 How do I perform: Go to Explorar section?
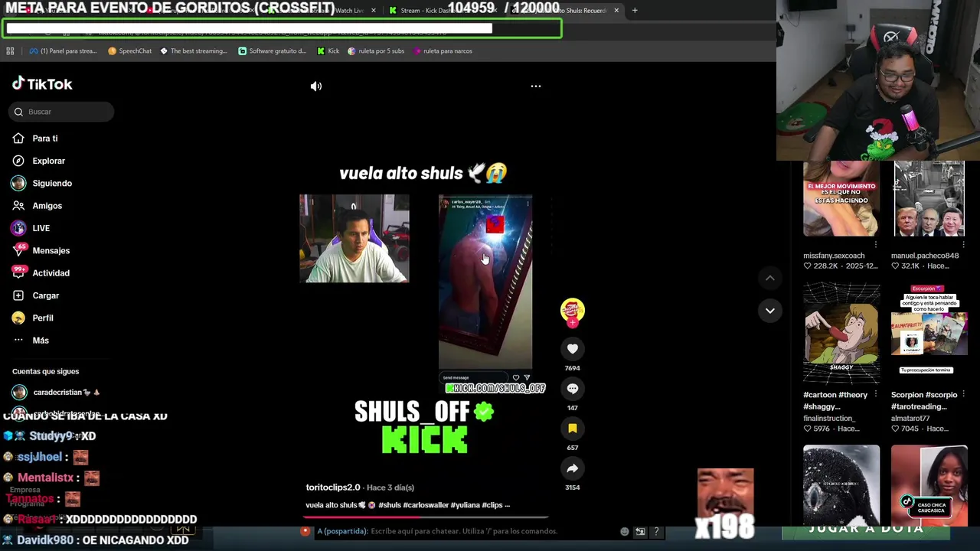49,161
